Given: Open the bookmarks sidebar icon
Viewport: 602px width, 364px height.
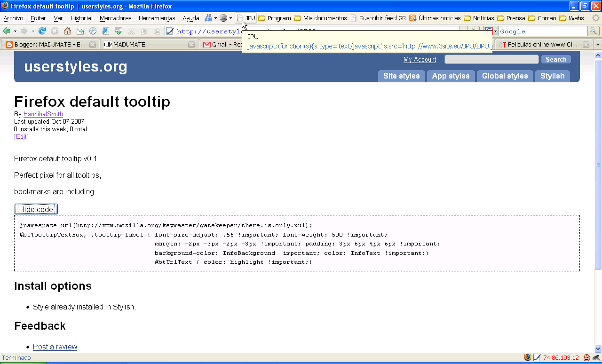Looking at the screenshot, I should pyautogui.click(x=105, y=31).
